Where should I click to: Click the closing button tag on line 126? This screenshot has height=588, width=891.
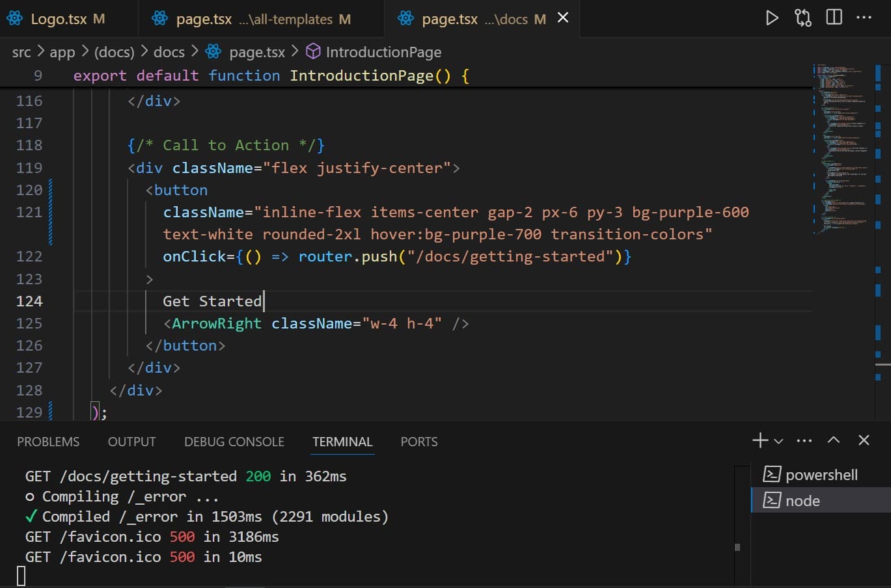185,345
